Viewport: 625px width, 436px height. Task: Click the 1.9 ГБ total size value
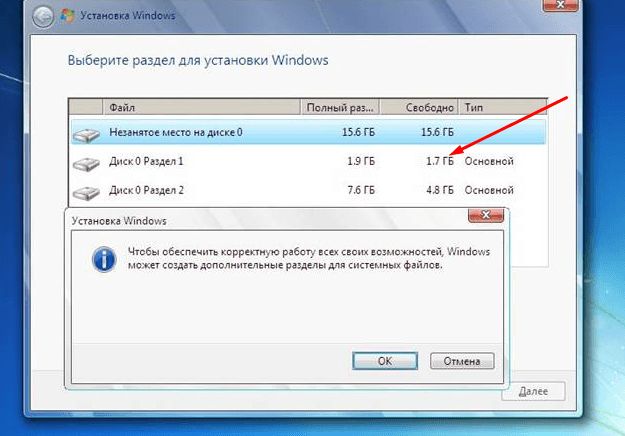[361, 161]
